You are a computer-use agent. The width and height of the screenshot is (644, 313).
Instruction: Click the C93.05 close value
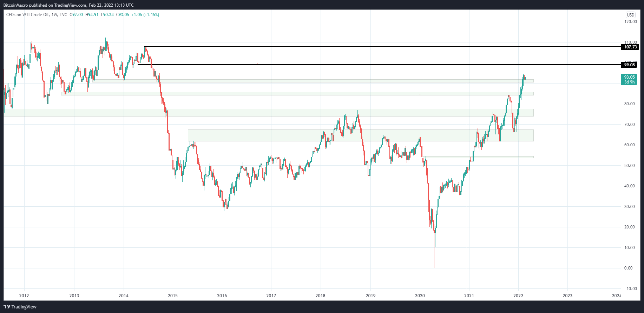[123, 15]
